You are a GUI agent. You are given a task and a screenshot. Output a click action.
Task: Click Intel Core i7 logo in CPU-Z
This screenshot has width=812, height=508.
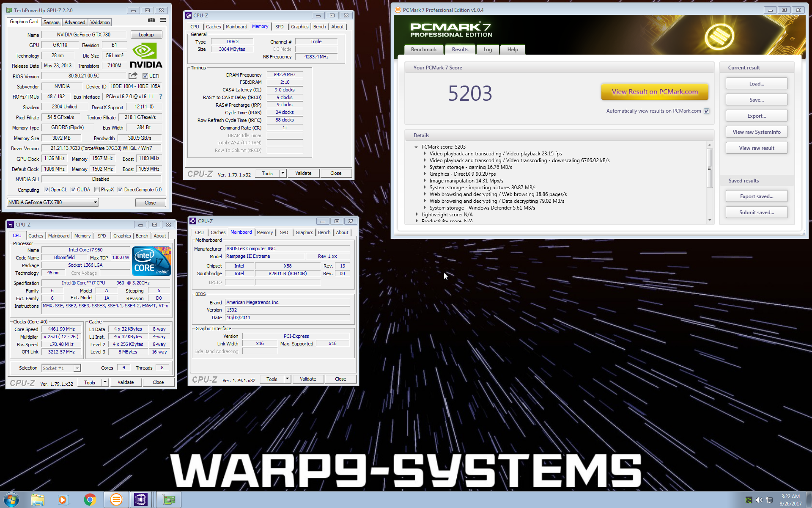pos(151,261)
